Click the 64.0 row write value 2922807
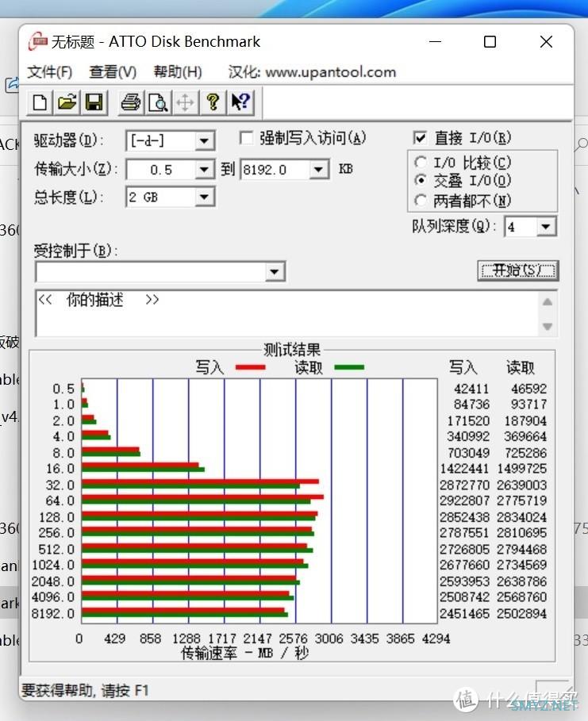This screenshot has width=588, height=721. (464, 500)
